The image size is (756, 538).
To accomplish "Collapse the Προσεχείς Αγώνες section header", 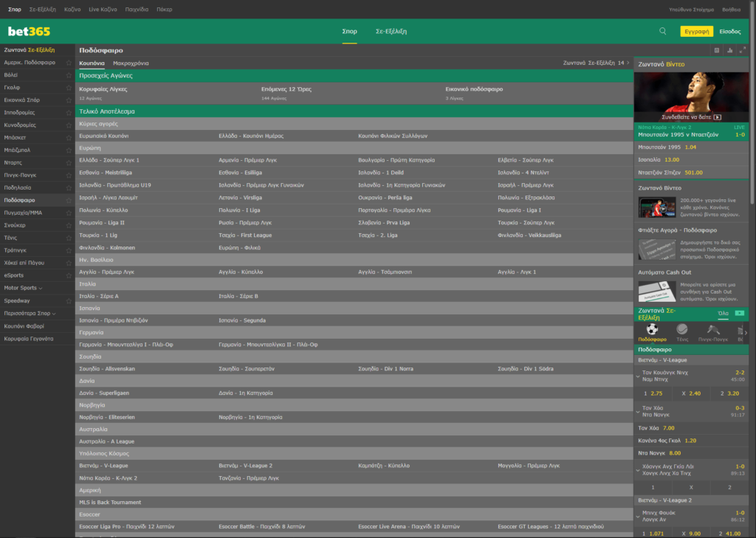I will click(x=354, y=76).
